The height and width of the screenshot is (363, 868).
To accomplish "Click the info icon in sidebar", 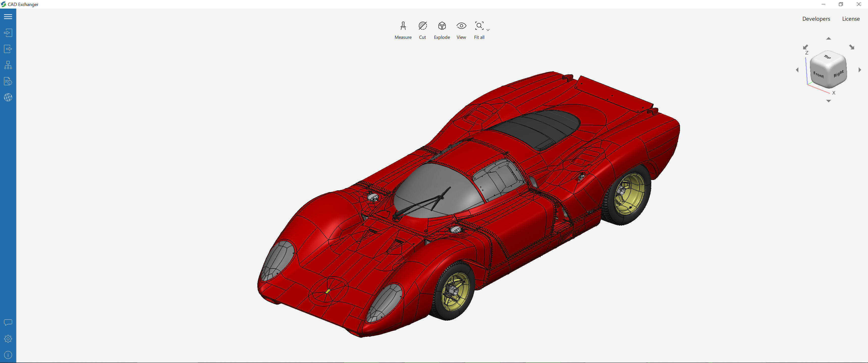I will 8,355.
